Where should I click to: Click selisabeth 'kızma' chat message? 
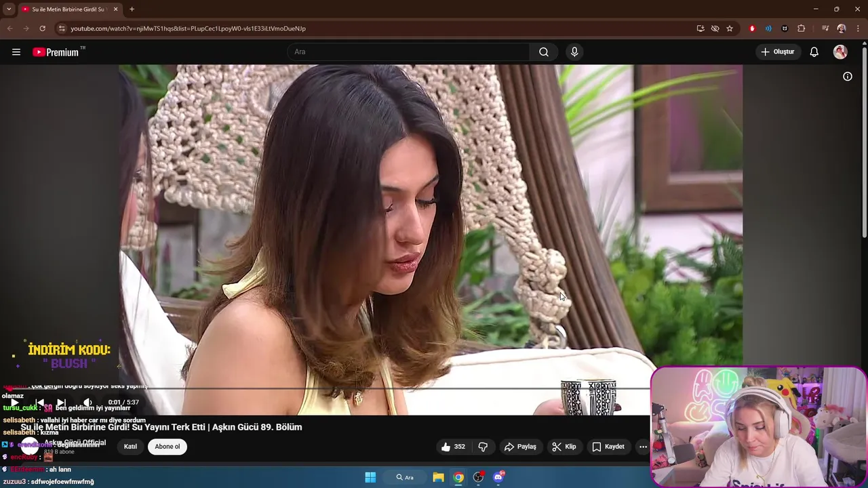click(x=31, y=432)
